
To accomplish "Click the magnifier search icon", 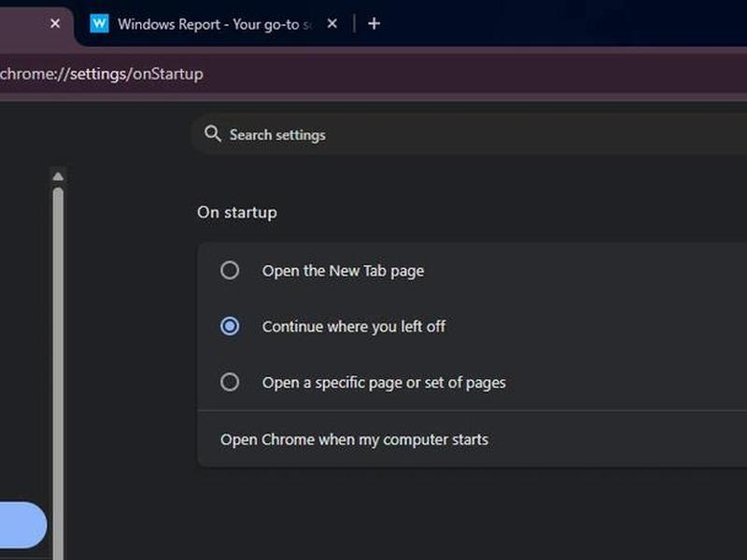I will point(213,133).
